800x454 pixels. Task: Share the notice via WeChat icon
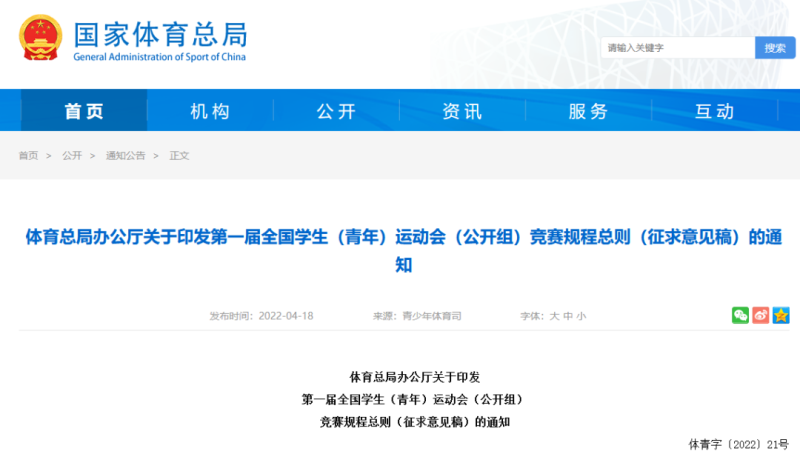(740, 315)
